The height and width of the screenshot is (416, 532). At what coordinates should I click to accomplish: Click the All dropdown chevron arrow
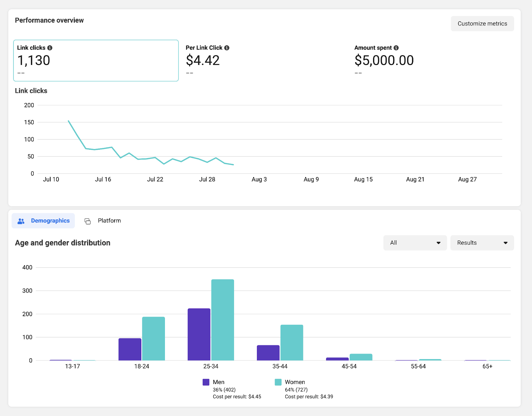pyautogui.click(x=439, y=243)
